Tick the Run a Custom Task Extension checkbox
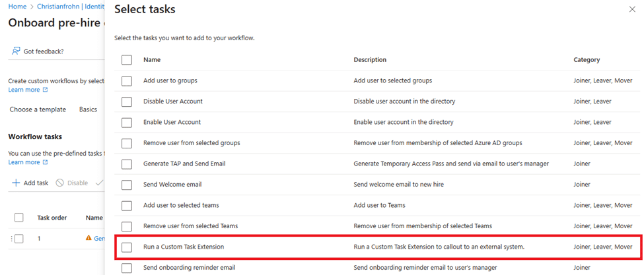 (x=127, y=247)
